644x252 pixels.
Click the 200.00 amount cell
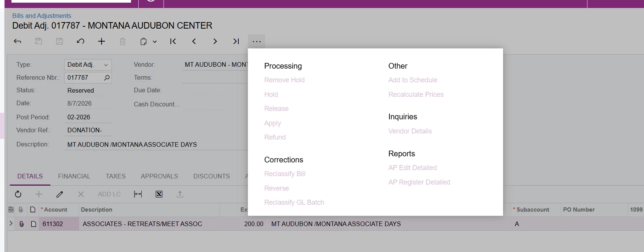click(x=254, y=224)
